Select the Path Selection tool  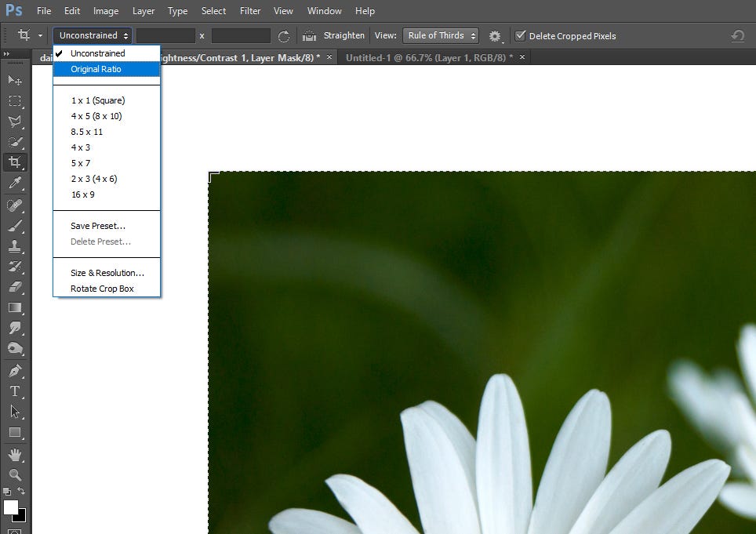[14, 412]
